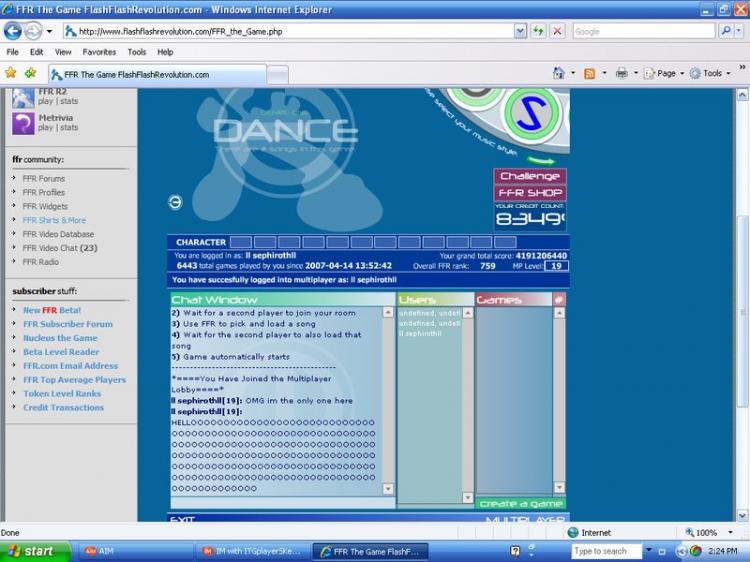This screenshot has width=750, height=562.
Task: Open the Favorites Center star icon
Action: pos(11,73)
